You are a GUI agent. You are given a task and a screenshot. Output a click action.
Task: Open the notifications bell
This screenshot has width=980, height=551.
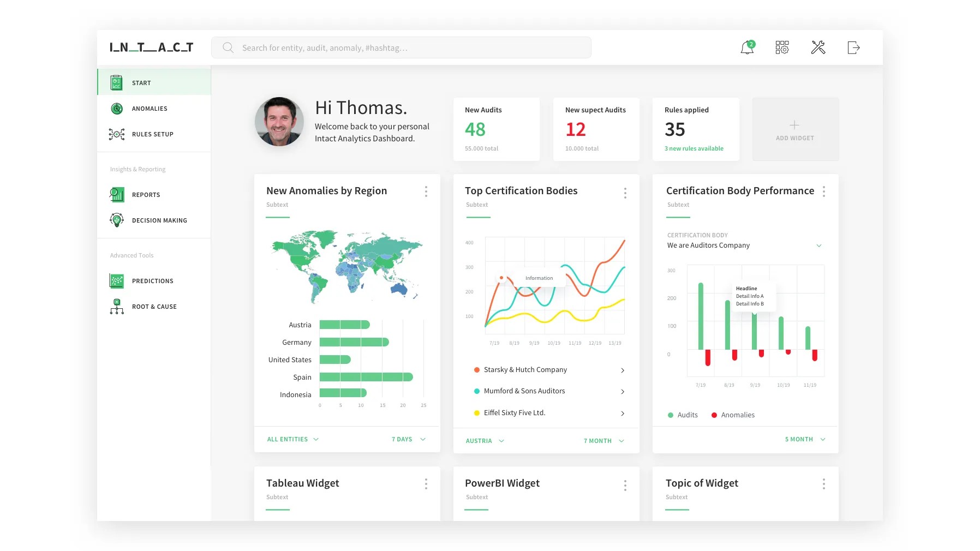746,47
